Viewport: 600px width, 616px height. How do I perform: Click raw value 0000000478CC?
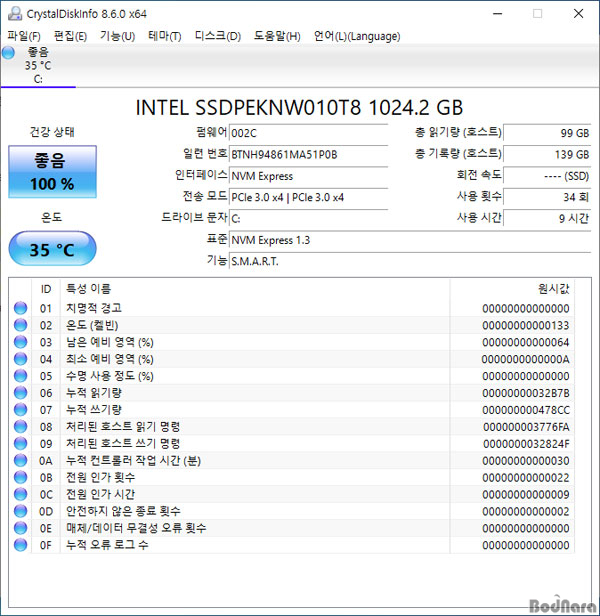[526, 410]
